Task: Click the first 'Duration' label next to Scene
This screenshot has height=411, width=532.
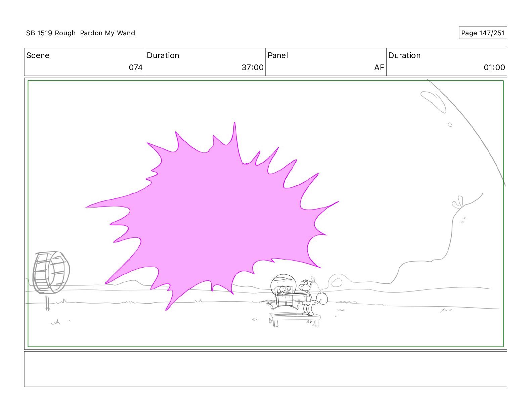Action: [x=163, y=55]
